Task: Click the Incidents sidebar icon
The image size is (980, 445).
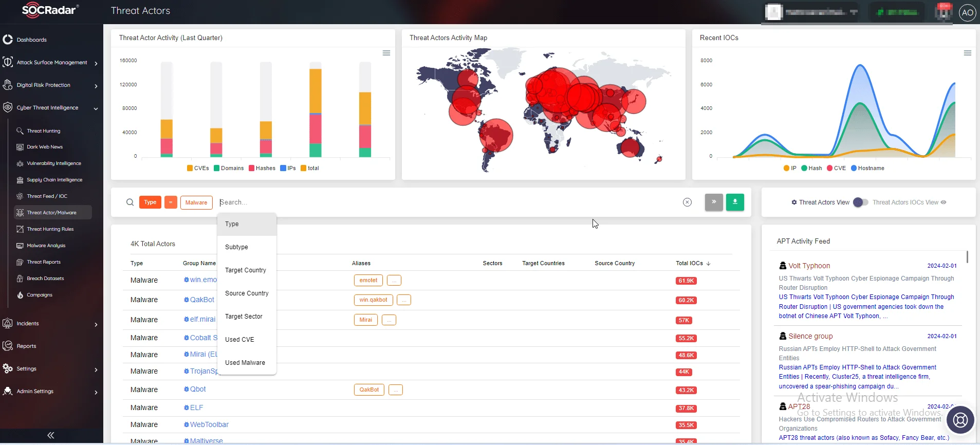Action: [x=8, y=323]
